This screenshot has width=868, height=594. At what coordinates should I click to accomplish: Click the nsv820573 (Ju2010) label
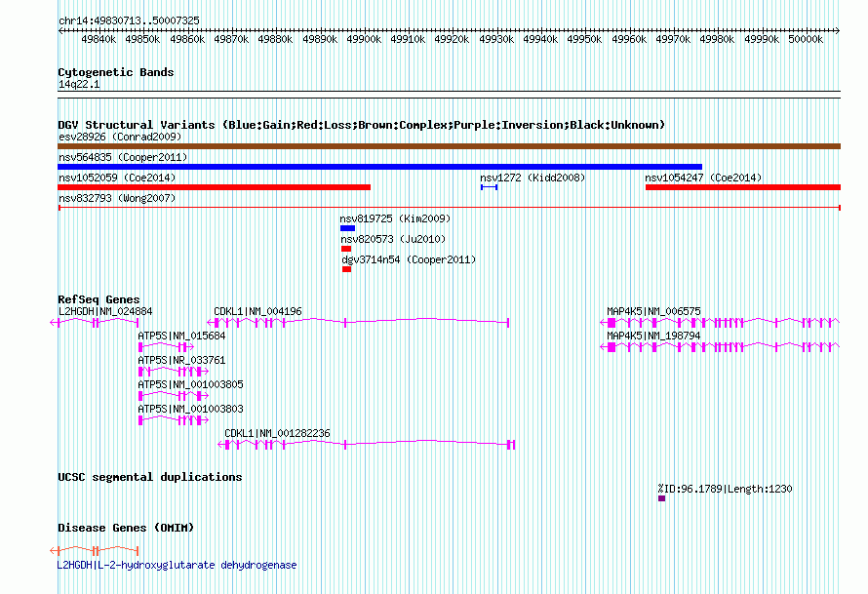pyautogui.click(x=393, y=239)
